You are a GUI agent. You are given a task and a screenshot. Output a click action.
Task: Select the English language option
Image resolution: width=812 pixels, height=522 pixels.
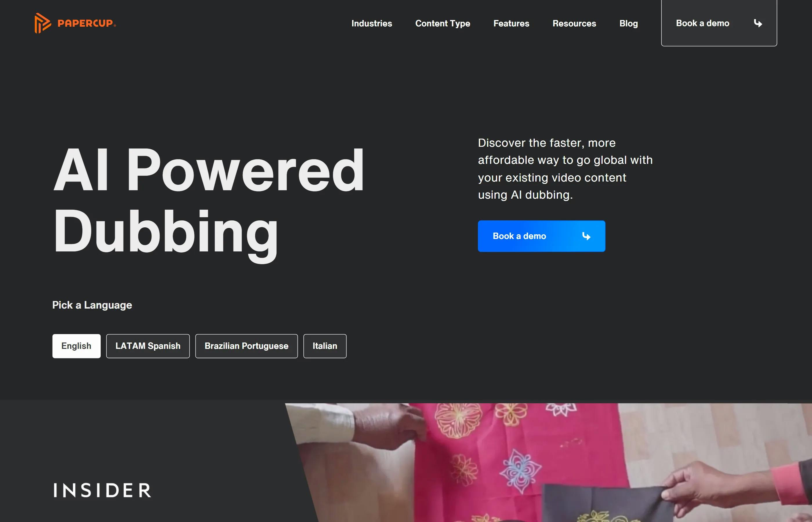76,346
